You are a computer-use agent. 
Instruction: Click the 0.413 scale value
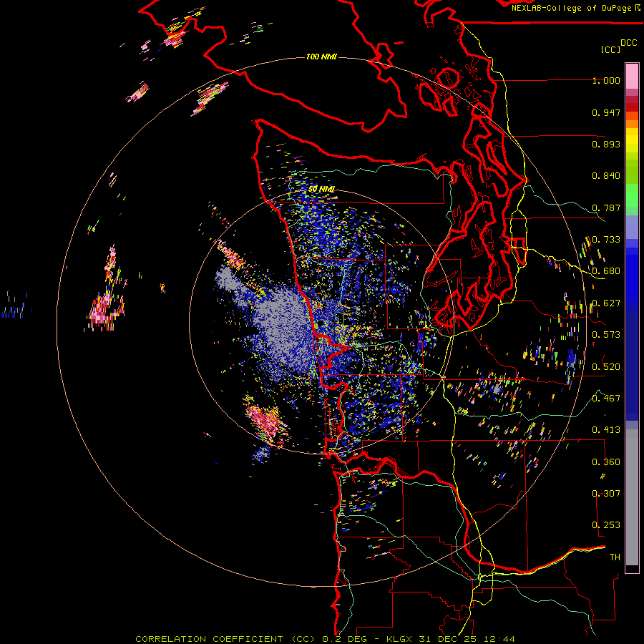tap(606, 430)
